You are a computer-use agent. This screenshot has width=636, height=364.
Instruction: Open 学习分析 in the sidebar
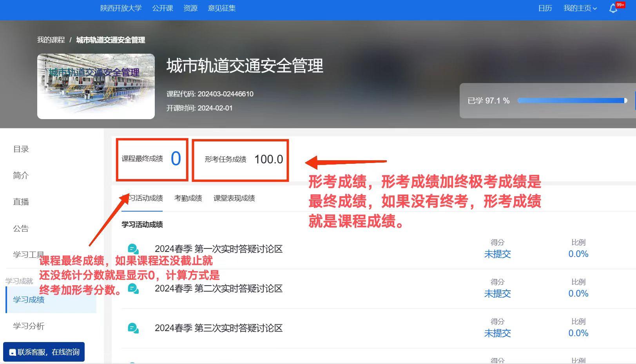click(x=29, y=326)
